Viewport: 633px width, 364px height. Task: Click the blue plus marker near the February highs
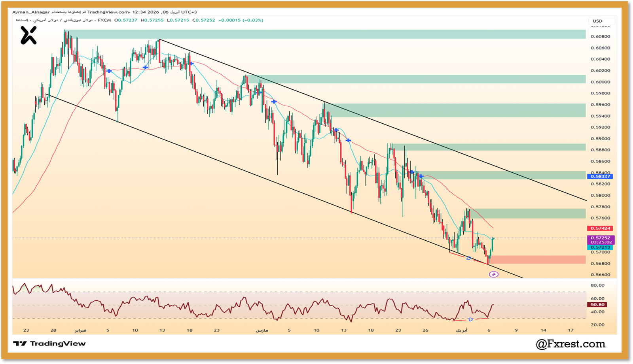pyautogui.click(x=109, y=71)
